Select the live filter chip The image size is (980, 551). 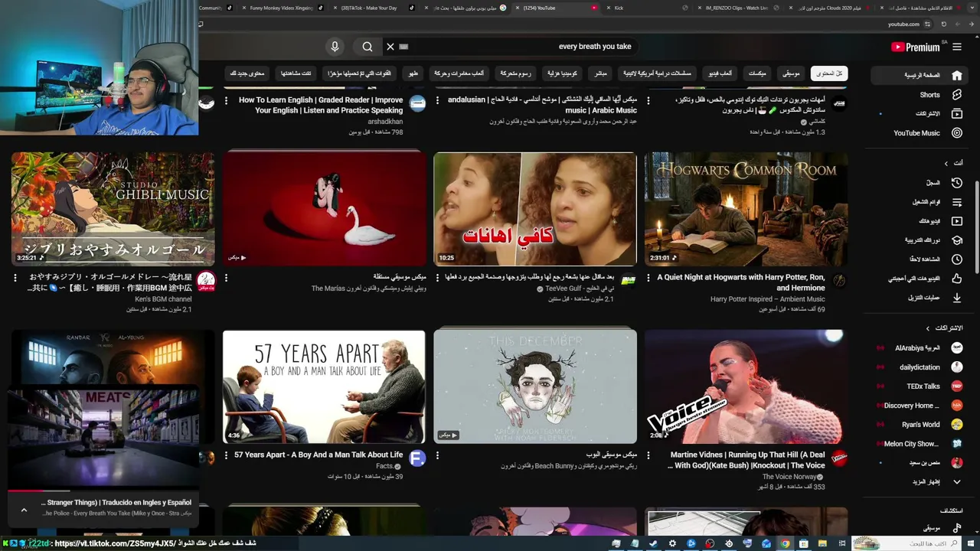point(601,73)
